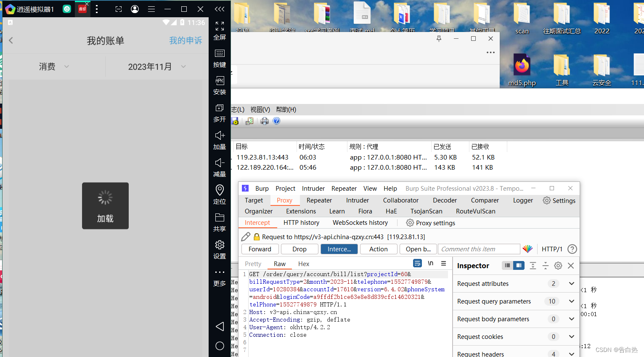Open the 消费 bill type dropdown
The height and width of the screenshot is (357, 644).
[x=54, y=67]
